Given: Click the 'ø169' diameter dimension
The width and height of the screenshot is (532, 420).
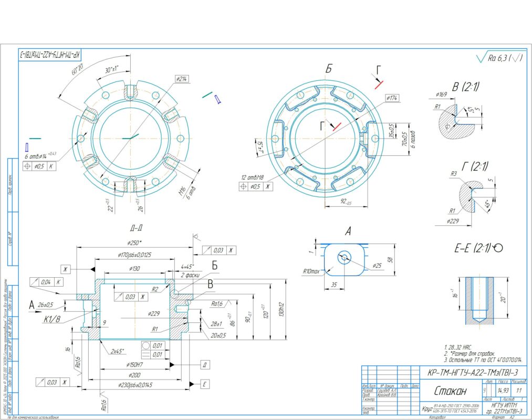Looking at the screenshot, I should coord(442,94).
